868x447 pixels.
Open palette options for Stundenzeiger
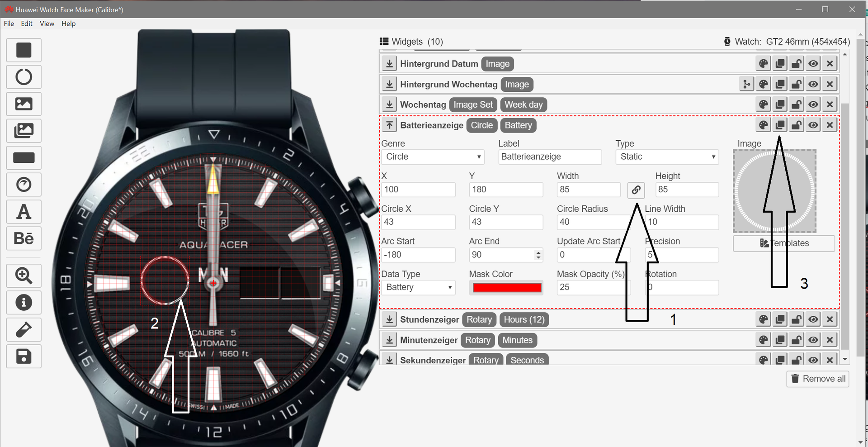[764, 319]
